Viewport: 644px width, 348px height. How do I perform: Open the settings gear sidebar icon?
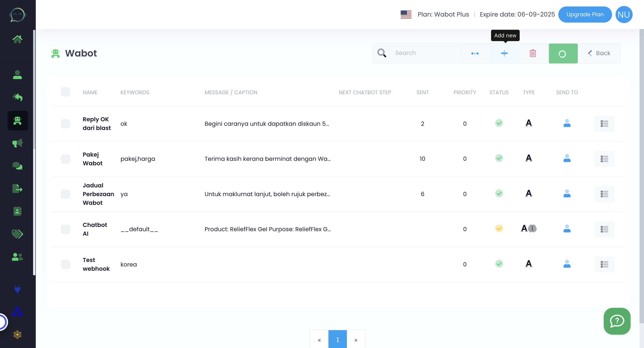pyautogui.click(x=17, y=335)
